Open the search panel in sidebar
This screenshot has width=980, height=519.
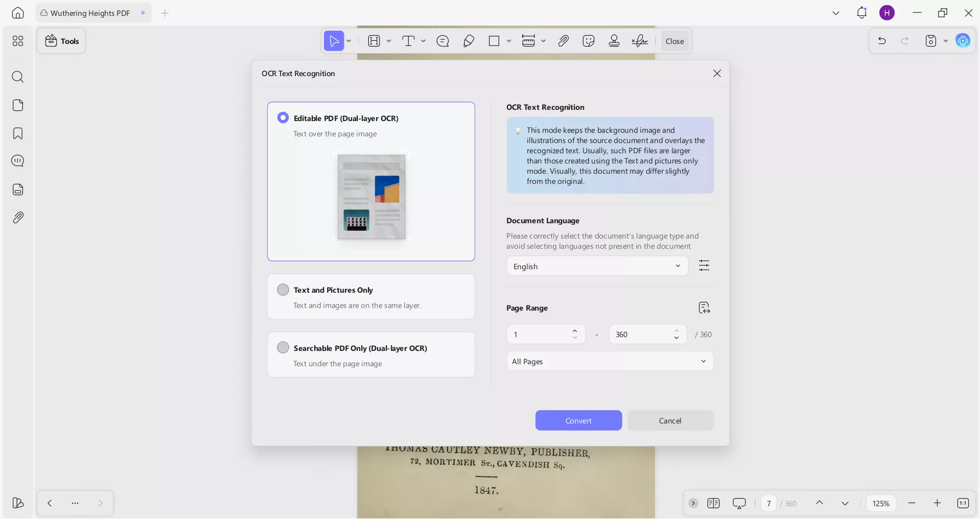(x=18, y=77)
